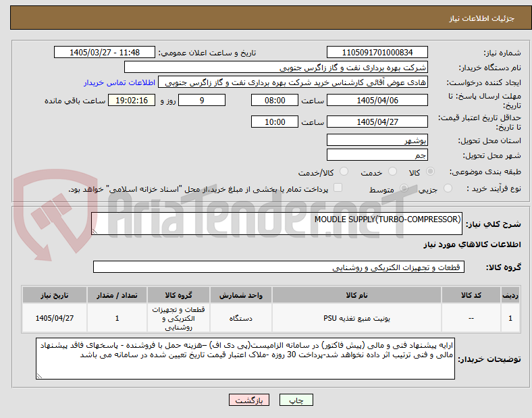Click the resize handle of description box

point(95,232)
